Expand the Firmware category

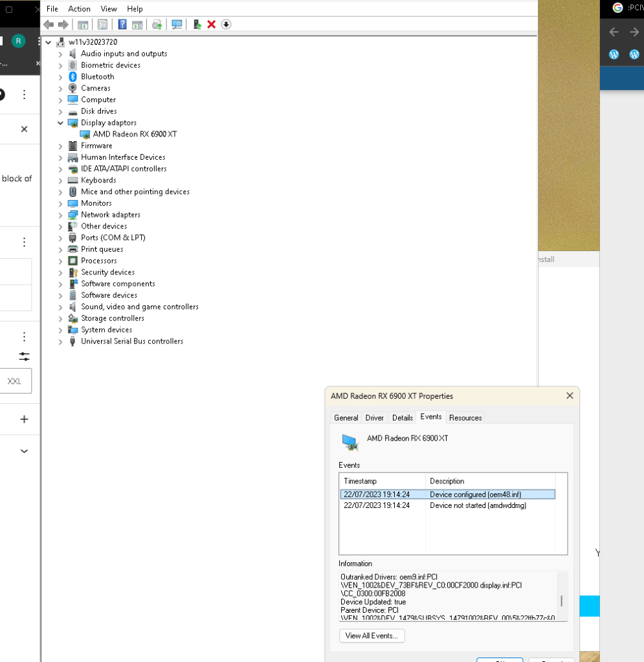click(60, 146)
